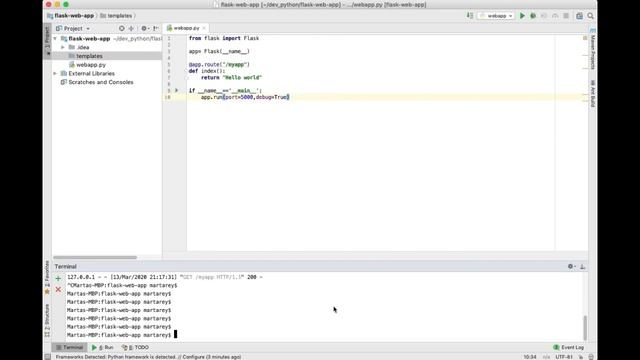Place cursor on 'return "Hello world"' line
The width and height of the screenshot is (640, 360).
[231, 78]
